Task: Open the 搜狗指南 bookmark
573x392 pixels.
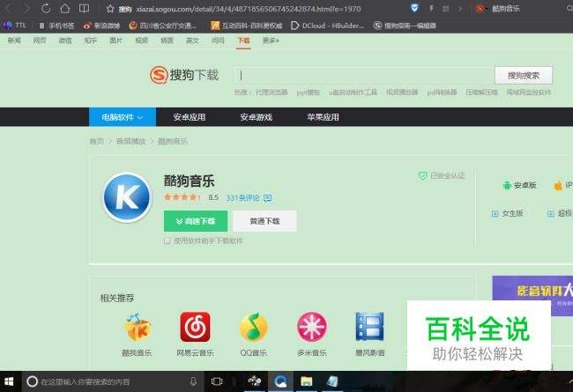Action: 405,26
